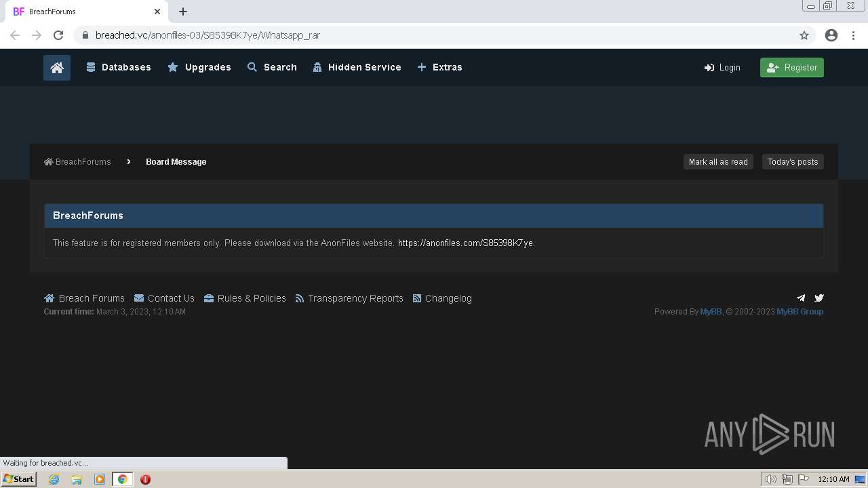Open the Hidden Service link
This screenshot has width=868, height=488.
click(x=357, y=67)
